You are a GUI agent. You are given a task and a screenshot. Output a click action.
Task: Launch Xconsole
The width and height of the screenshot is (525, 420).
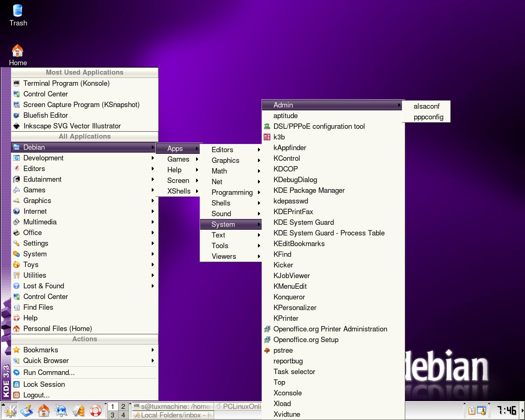pos(333,393)
